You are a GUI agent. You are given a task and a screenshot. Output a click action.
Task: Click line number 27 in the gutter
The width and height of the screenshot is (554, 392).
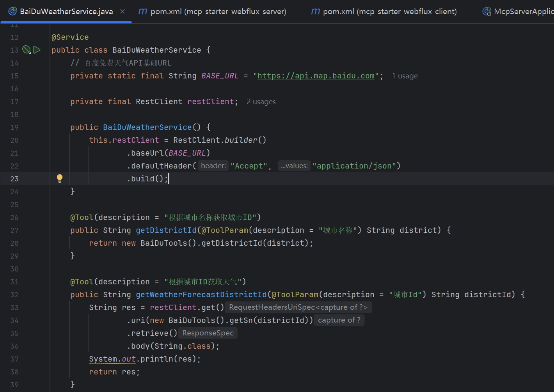click(14, 230)
